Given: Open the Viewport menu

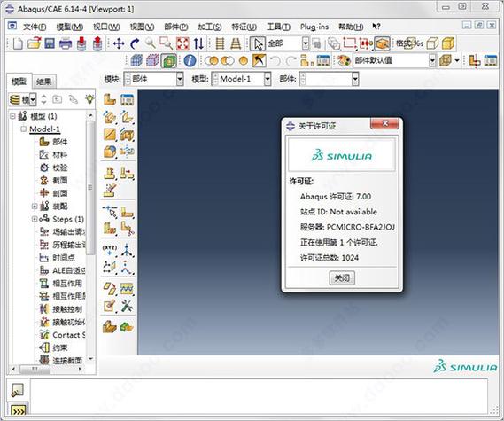Looking at the screenshot, I should (x=106, y=27).
